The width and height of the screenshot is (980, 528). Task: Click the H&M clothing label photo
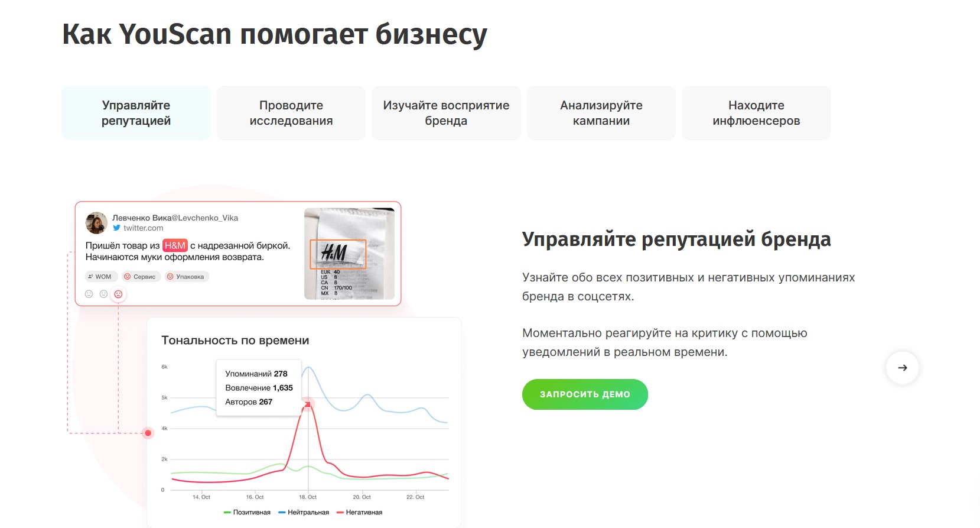(x=349, y=254)
